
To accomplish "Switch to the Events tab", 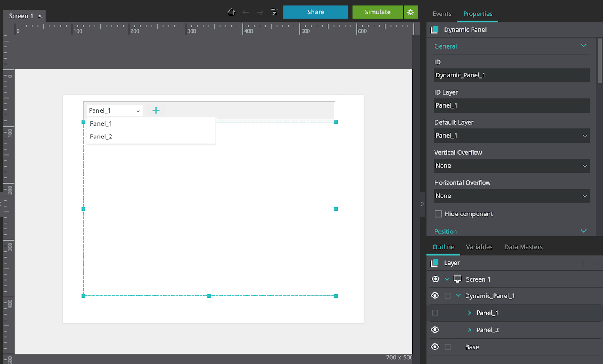I will (x=442, y=14).
